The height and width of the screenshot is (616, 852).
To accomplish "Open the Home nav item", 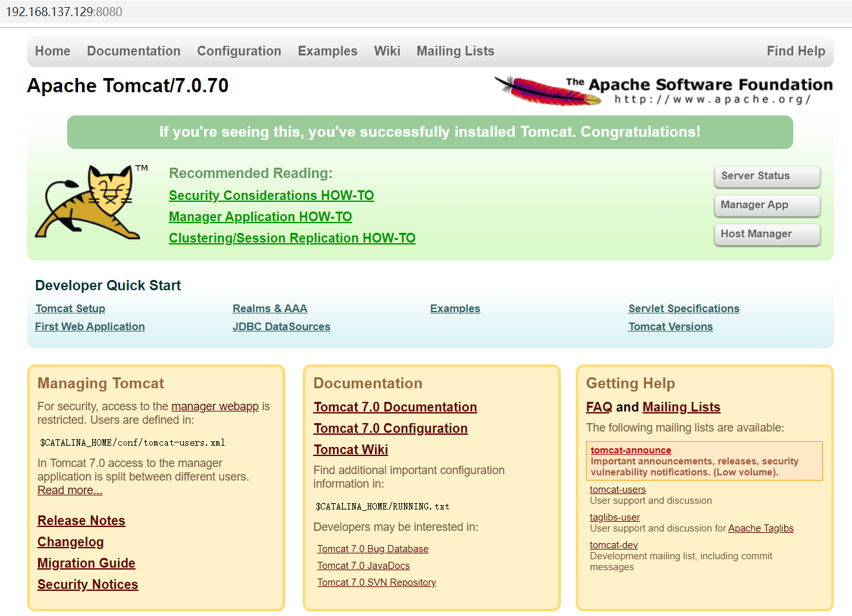I will (x=53, y=51).
